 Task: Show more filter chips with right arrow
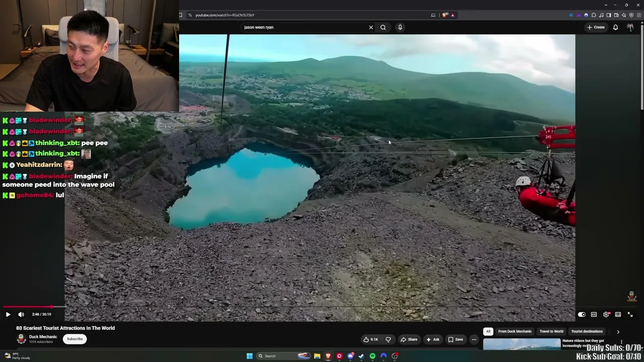[618, 332]
